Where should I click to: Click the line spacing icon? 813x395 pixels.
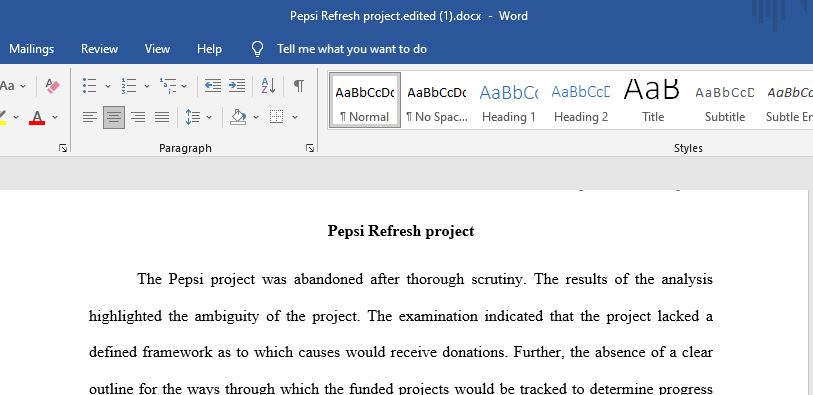click(193, 117)
